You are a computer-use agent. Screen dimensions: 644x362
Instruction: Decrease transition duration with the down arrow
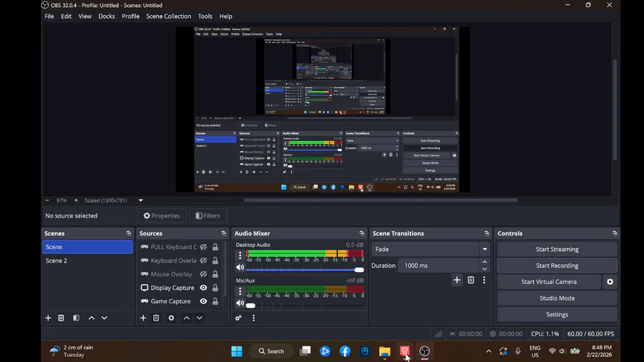484,269
